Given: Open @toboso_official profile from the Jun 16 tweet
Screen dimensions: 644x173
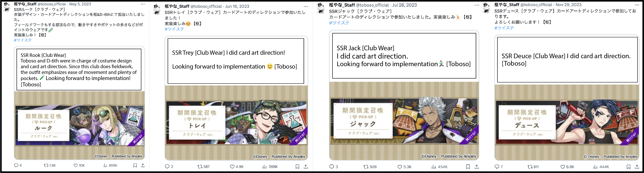Looking at the screenshot, I should click(206, 6).
